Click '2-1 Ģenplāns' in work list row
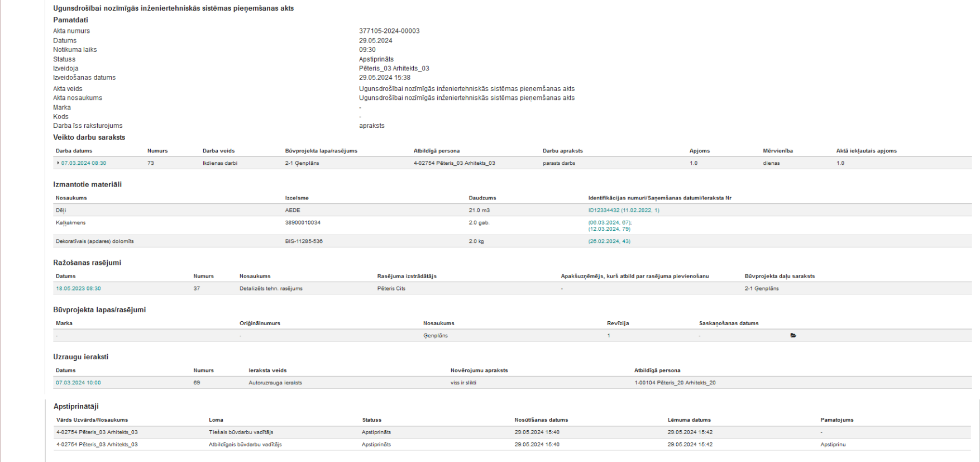Screen dimensions: 980x462 pos(302,163)
